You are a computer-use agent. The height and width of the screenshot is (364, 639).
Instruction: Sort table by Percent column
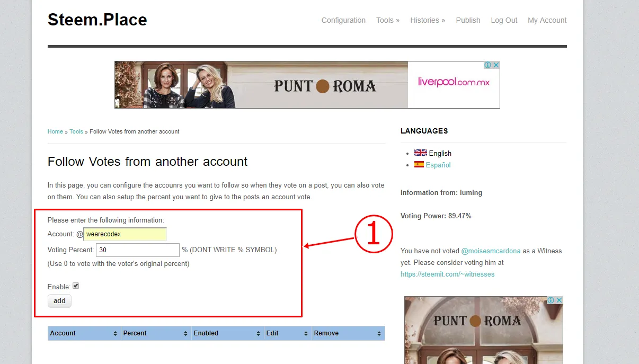pyautogui.click(x=156, y=333)
